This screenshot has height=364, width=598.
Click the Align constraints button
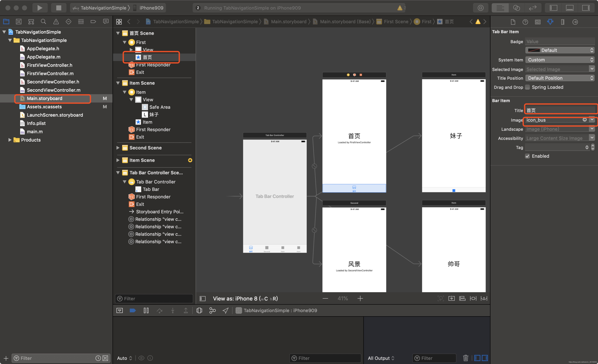[x=462, y=299]
